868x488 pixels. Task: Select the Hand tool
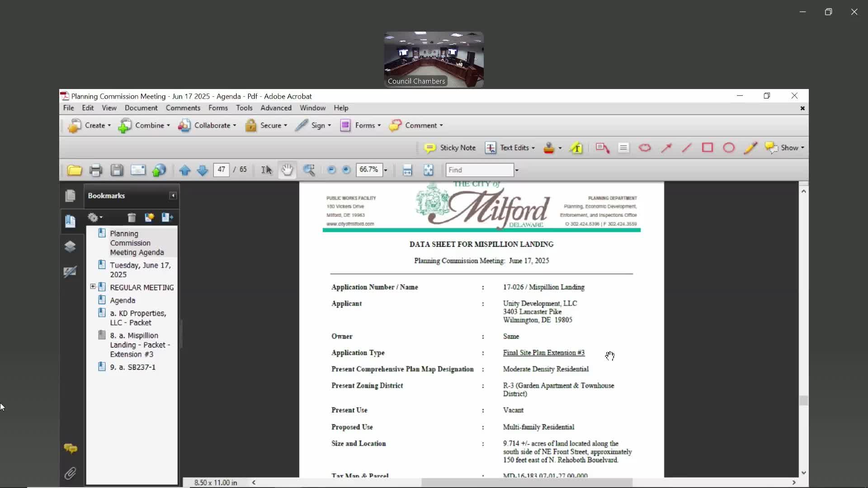[x=287, y=170]
